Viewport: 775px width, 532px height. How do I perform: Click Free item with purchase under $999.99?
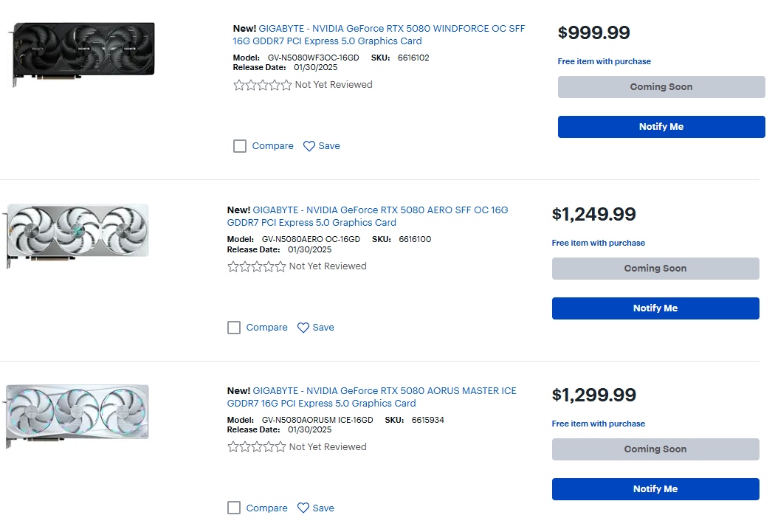pos(604,61)
